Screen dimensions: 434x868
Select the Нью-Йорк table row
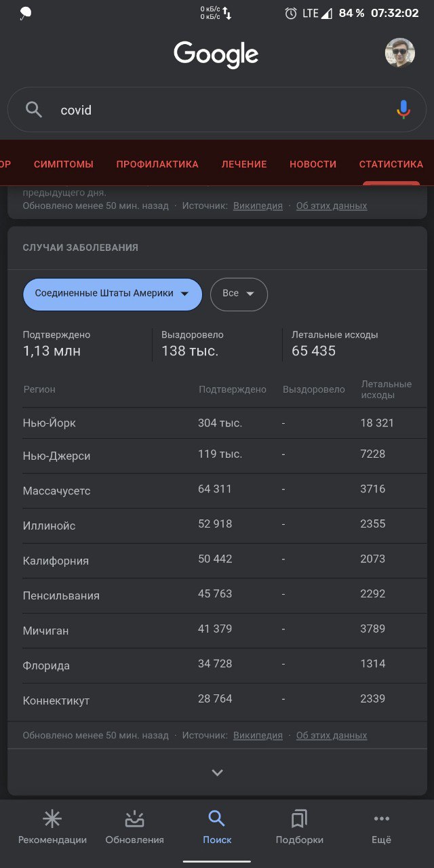[x=217, y=423]
